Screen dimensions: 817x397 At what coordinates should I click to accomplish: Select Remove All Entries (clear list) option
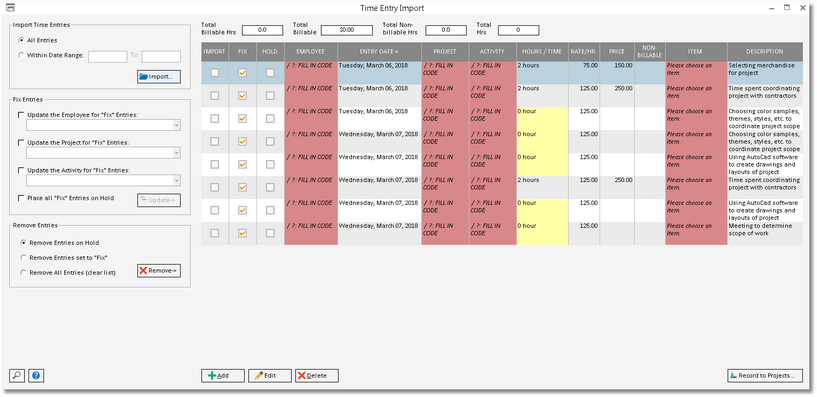click(23, 272)
